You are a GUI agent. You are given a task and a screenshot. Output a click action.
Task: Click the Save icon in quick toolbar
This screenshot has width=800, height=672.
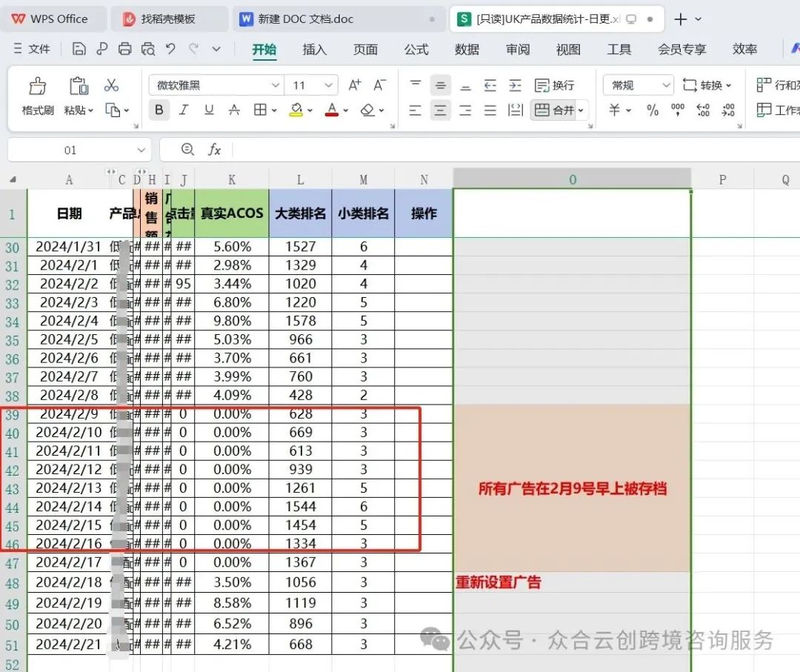[x=79, y=49]
